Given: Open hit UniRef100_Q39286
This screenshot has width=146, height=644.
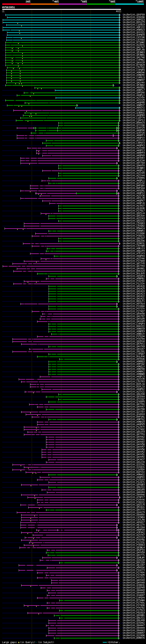Looking at the screenshot, I should pyautogui.click(x=133, y=17).
